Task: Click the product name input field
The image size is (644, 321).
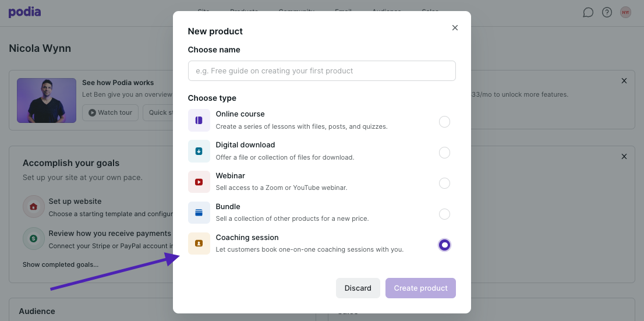Action: click(x=321, y=71)
